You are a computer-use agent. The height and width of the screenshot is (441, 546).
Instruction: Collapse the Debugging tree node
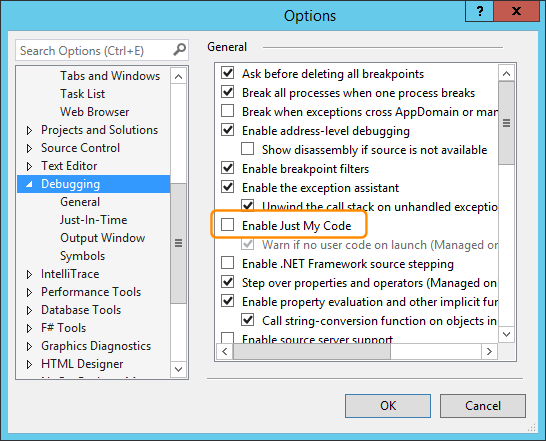(x=29, y=184)
